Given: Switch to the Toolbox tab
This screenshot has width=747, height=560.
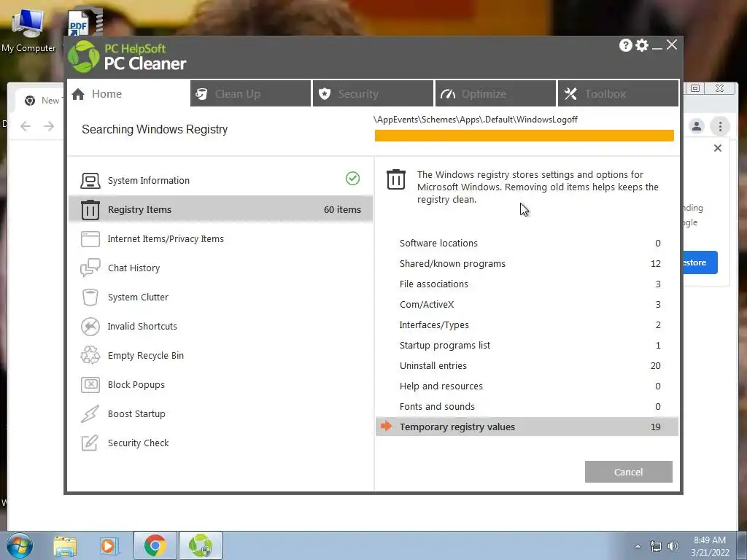Looking at the screenshot, I should pyautogui.click(x=618, y=93).
